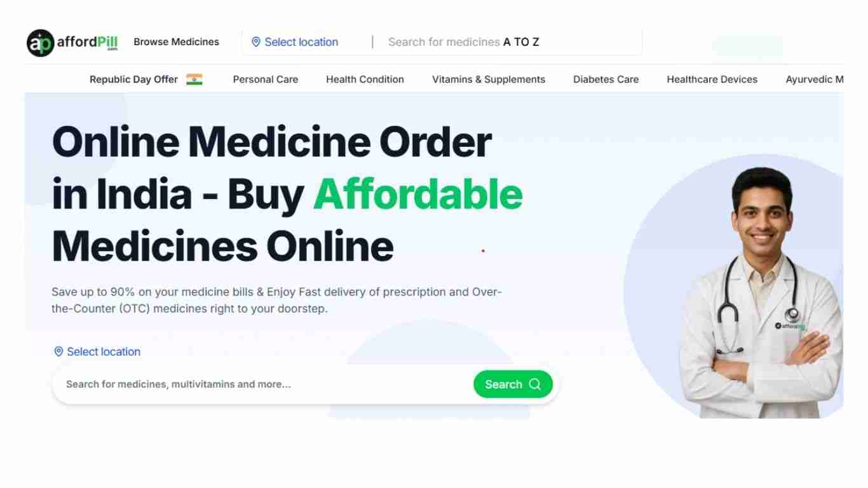Click the location pin icon in header
Viewport: 868px width, 488px height.
256,42
